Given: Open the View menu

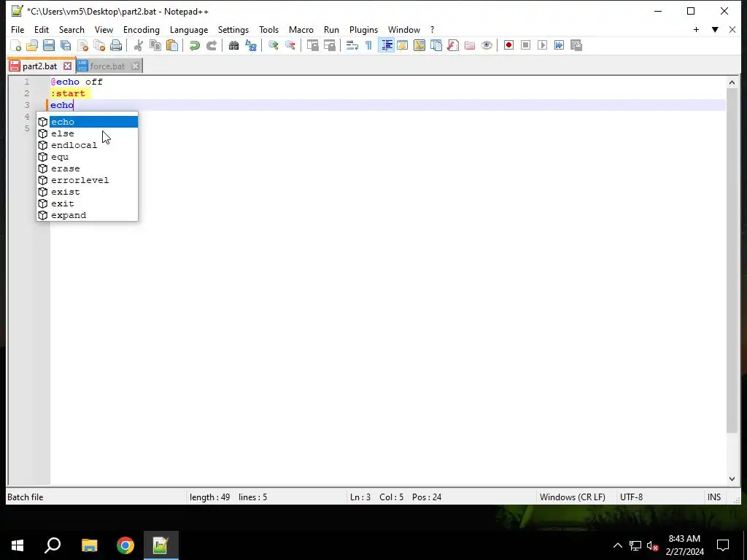Looking at the screenshot, I should 104,29.
